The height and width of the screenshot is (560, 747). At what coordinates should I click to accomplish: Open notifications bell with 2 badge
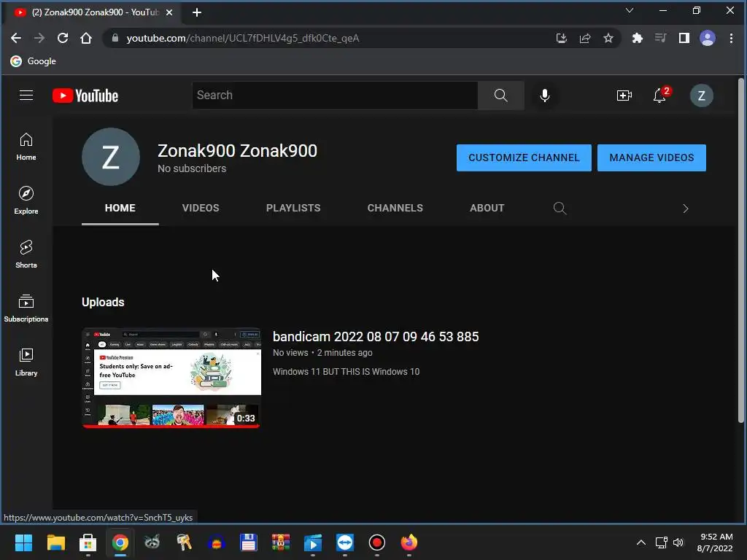(661, 95)
